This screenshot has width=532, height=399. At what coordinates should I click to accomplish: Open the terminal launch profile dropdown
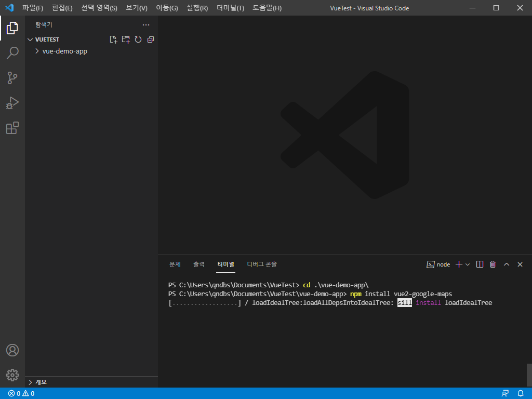(x=468, y=264)
